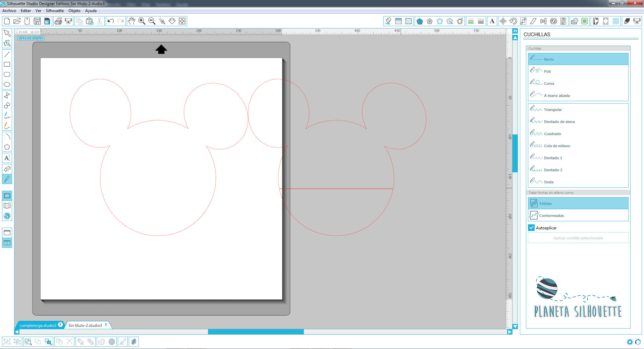Open the Silhouette Design Store
This screenshot has height=349, width=644.
[7, 216]
